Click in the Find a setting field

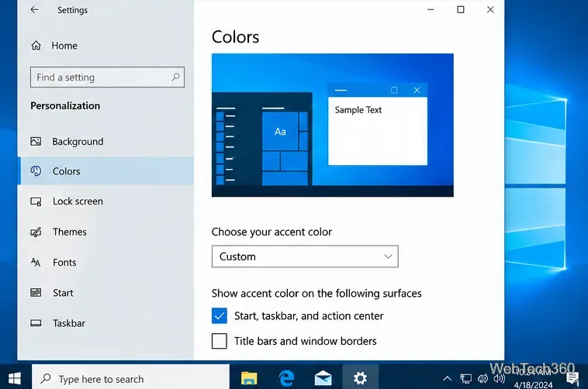[107, 77]
